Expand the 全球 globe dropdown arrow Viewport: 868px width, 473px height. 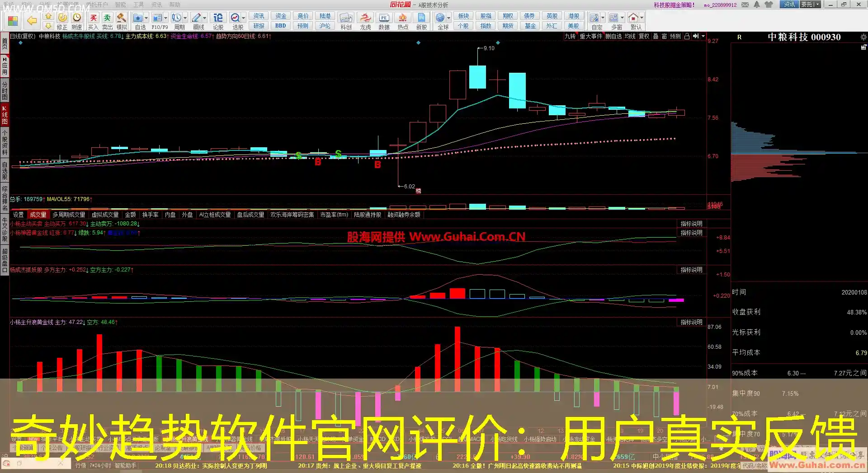pyautogui.click(x=448, y=18)
